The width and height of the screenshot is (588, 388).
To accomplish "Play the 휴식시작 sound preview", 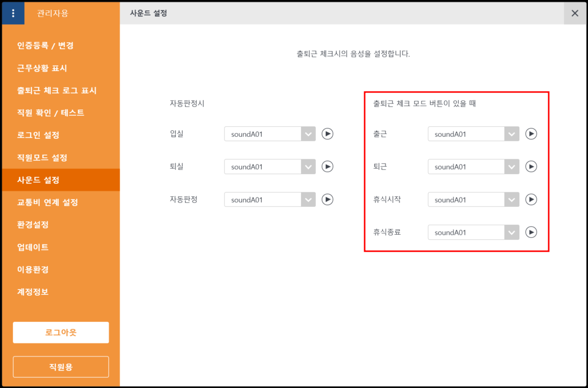I will 531,199.
